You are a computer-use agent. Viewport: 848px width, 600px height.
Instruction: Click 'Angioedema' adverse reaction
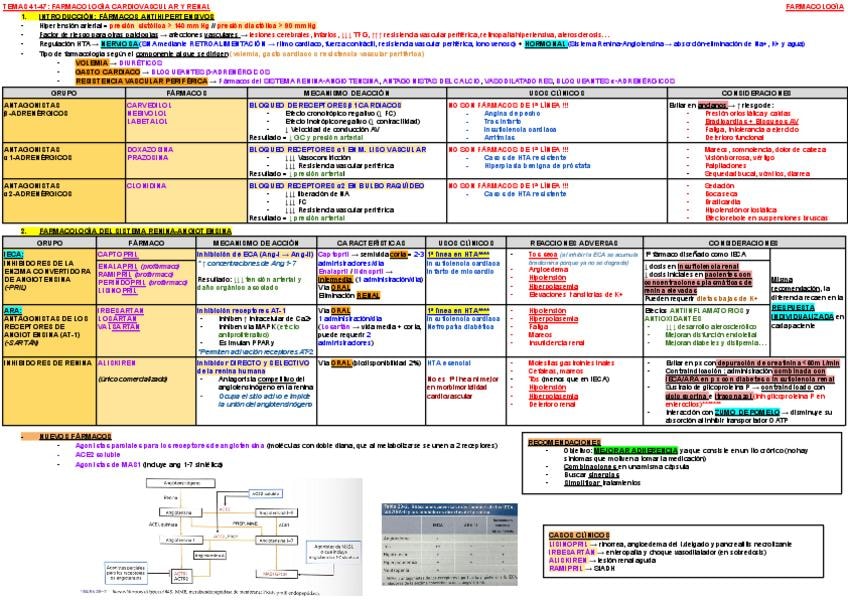click(548, 269)
